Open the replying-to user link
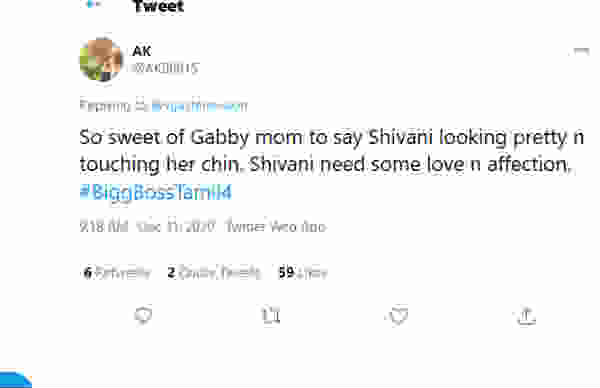600x388 pixels. pos(199,106)
